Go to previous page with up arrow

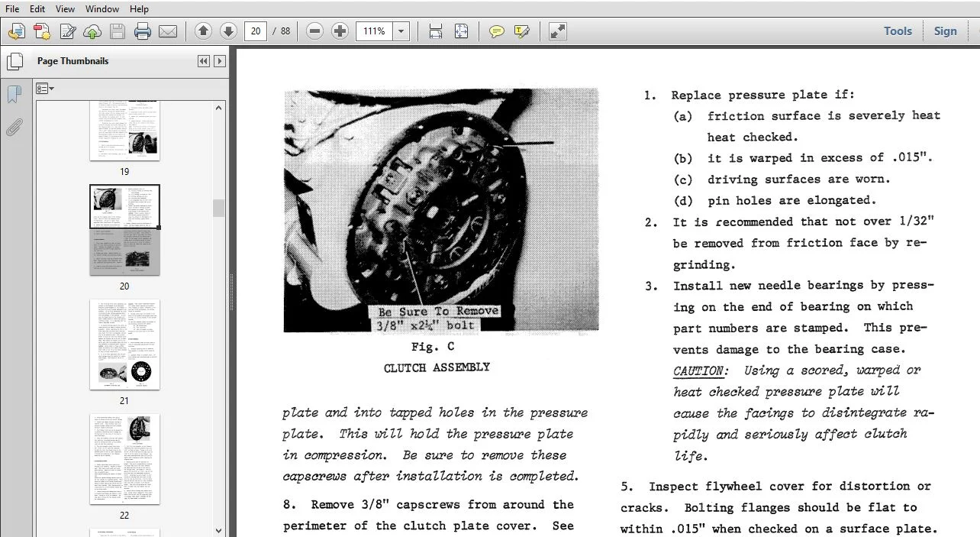(203, 31)
